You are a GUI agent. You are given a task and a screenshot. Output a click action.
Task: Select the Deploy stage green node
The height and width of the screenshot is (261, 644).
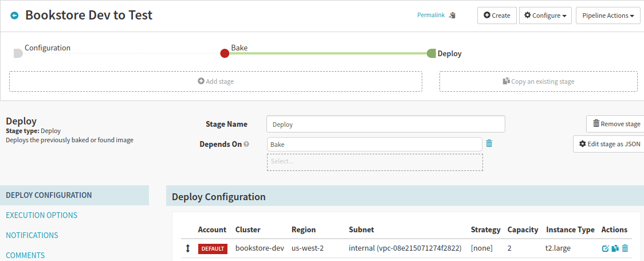(x=431, y=53)
